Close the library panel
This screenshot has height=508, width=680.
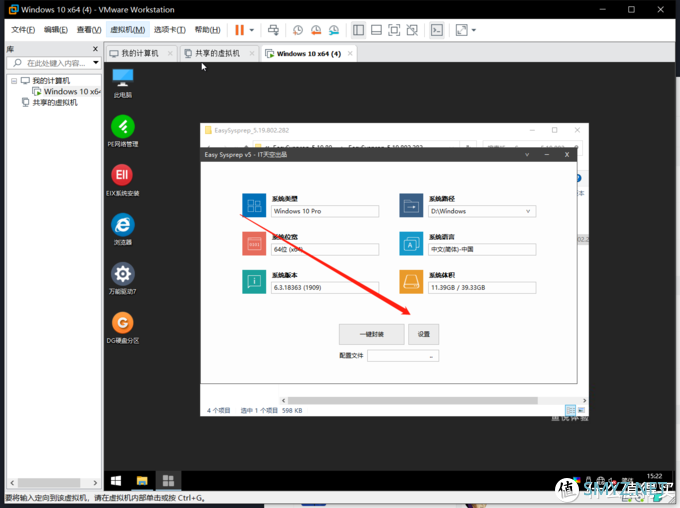(x=95, y=49)
